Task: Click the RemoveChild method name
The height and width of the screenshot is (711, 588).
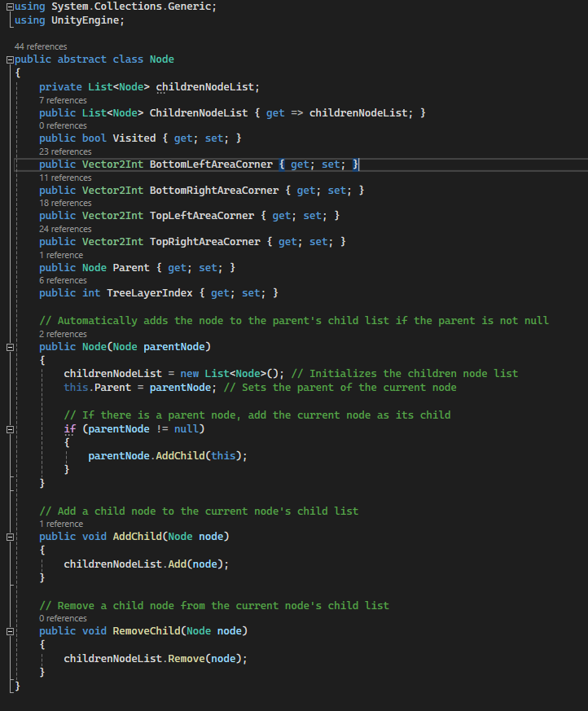Action: click(147, 631)
